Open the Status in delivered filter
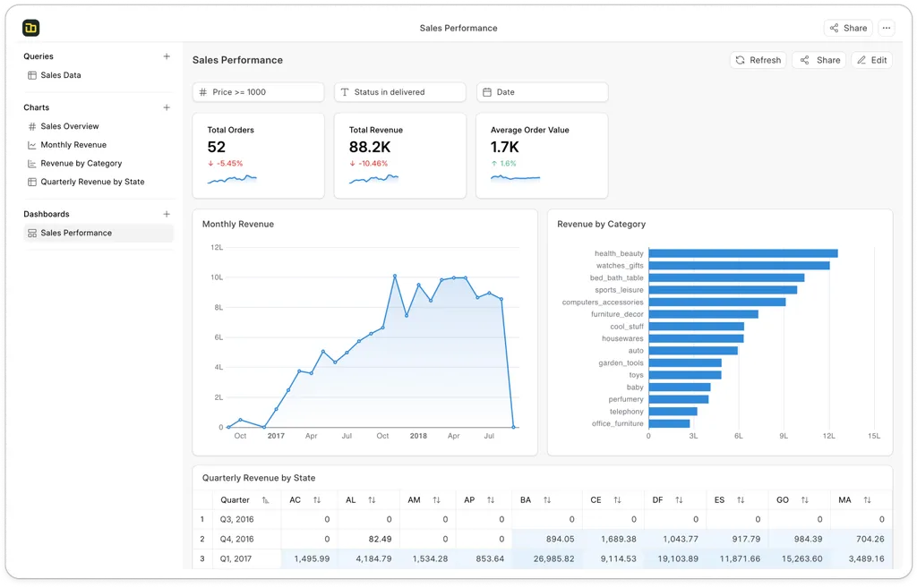This screenshot has width=917, height=588. point(399,92)
